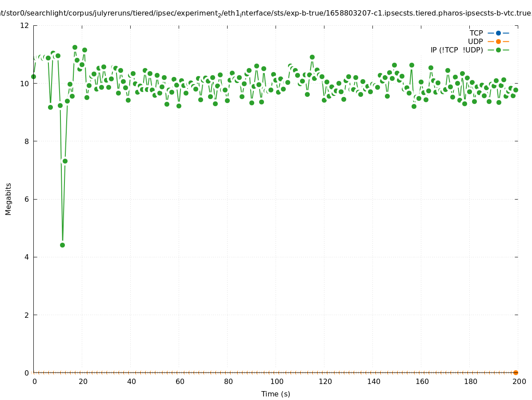Screen dimensions: 532x400
Task: Click the 60 tick label on the x-axis
Action: pyautogui.click(x=180, y=381)
